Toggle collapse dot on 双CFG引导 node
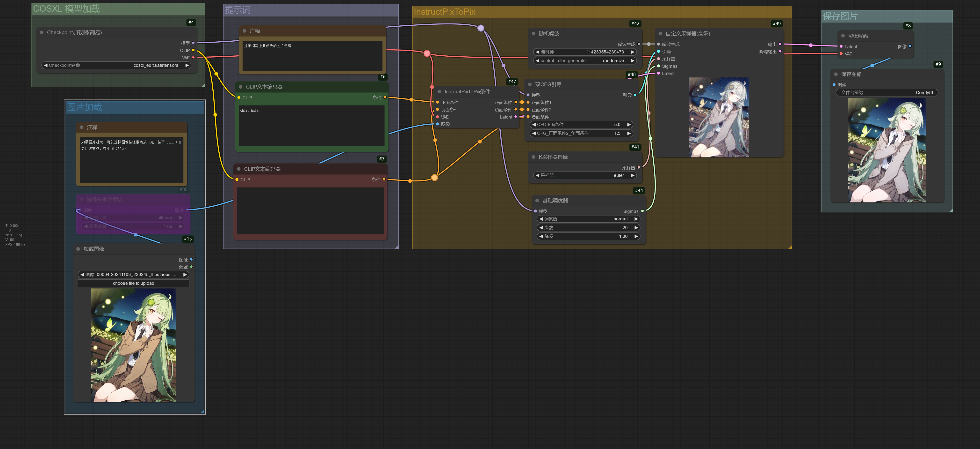This screenshot has width=980, height=449. (x=530, y=84)
